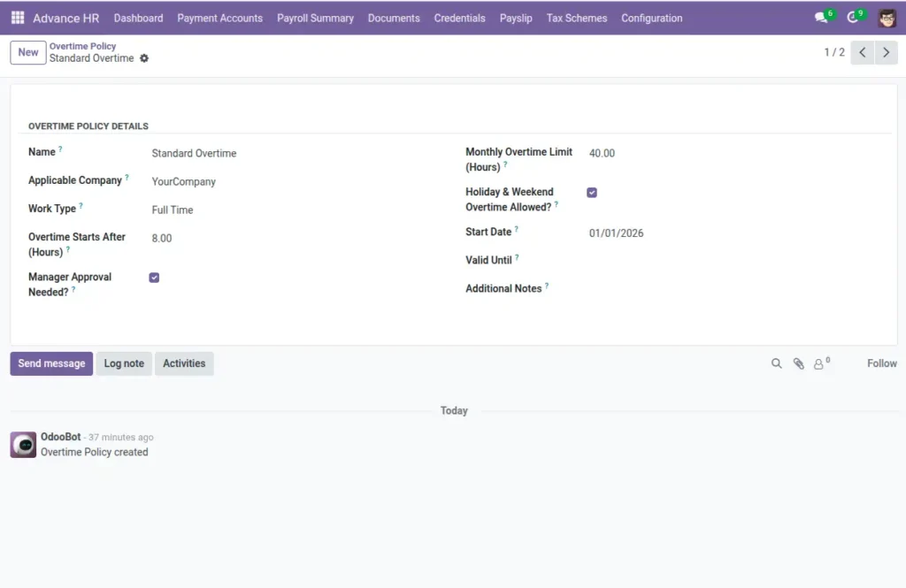Click the Log note button

click(124, 363)
